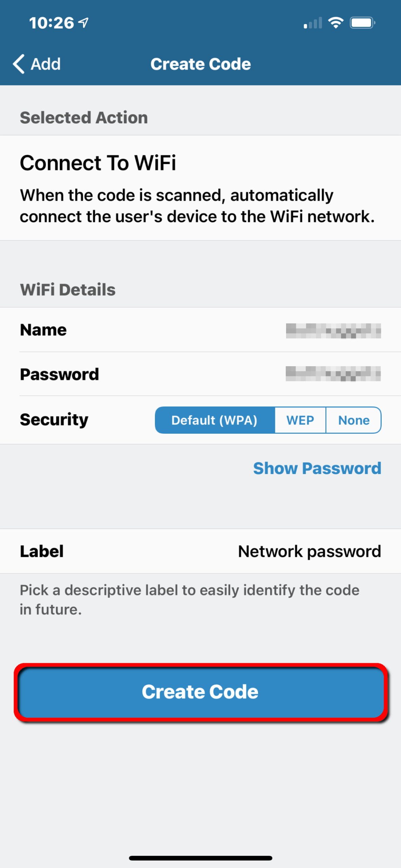Edit the WiFi Name field
Viewport: 401px width, 868px height.
pyautogui.click(x=333, y=330)
